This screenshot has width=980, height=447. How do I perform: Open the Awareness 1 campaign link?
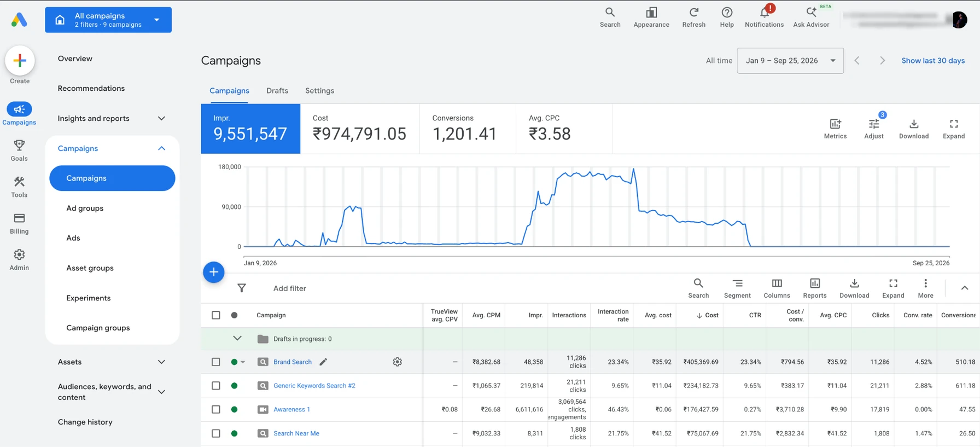(x=291, y=409)
